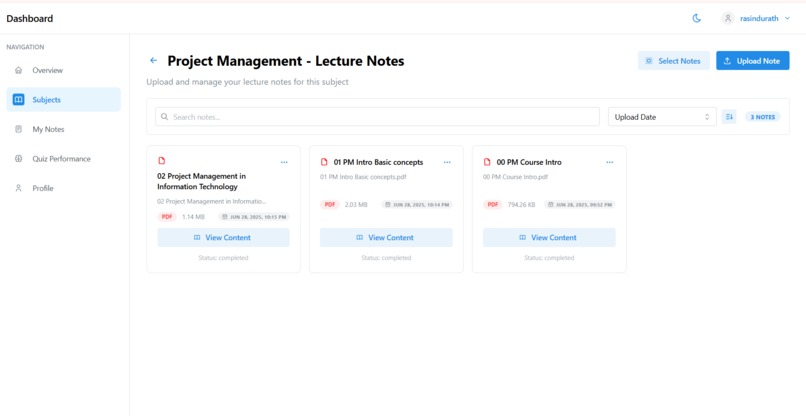View Content of 00 PM Course Intro
This screenshot has width=806, height=416.
click(549, 238)
